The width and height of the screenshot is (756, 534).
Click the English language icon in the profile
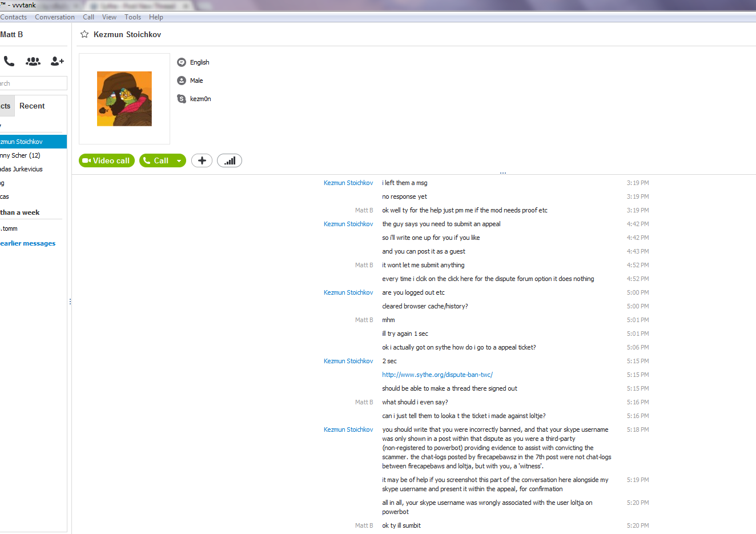[x=182, y=62]
